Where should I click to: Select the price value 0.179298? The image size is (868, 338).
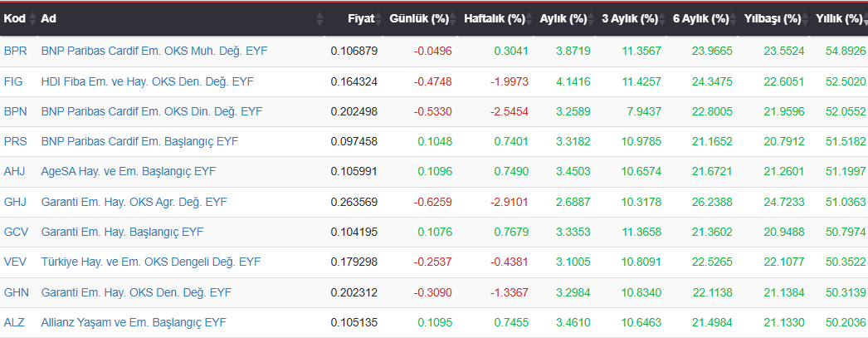coord(354,262)
